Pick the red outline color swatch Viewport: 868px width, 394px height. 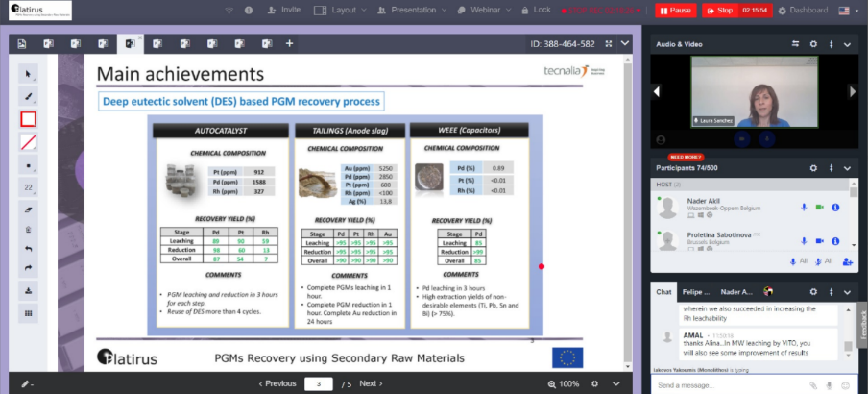tap(28, 119)
